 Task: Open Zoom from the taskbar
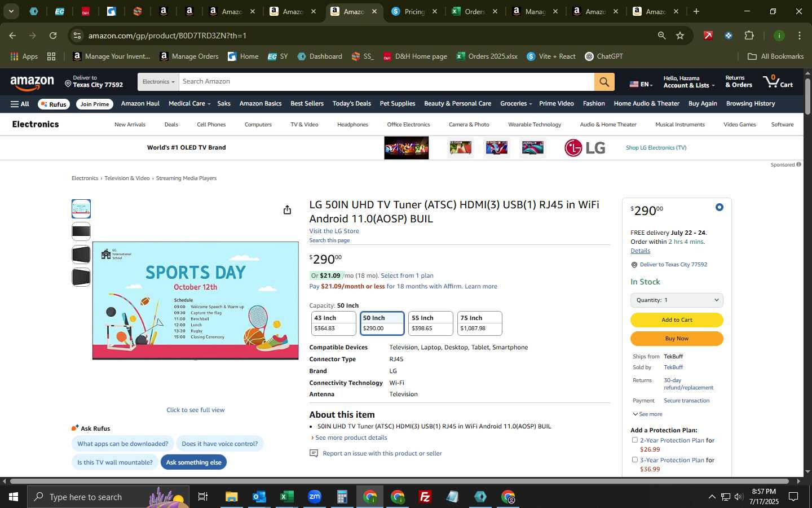tap(315, 497)
